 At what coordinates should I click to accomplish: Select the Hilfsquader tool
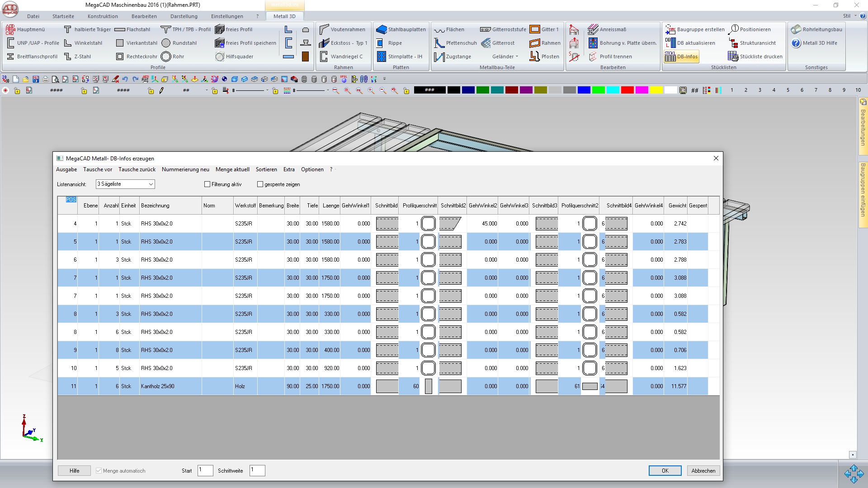234,56
